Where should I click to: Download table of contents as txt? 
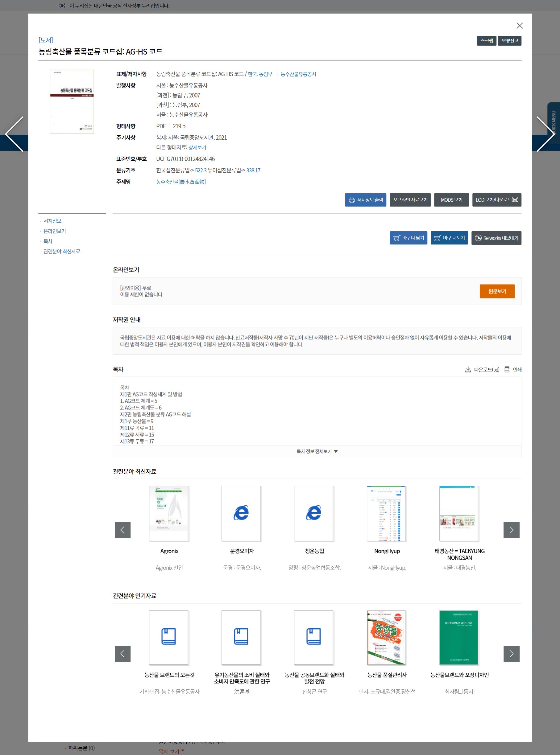click(x=482, y=370)
